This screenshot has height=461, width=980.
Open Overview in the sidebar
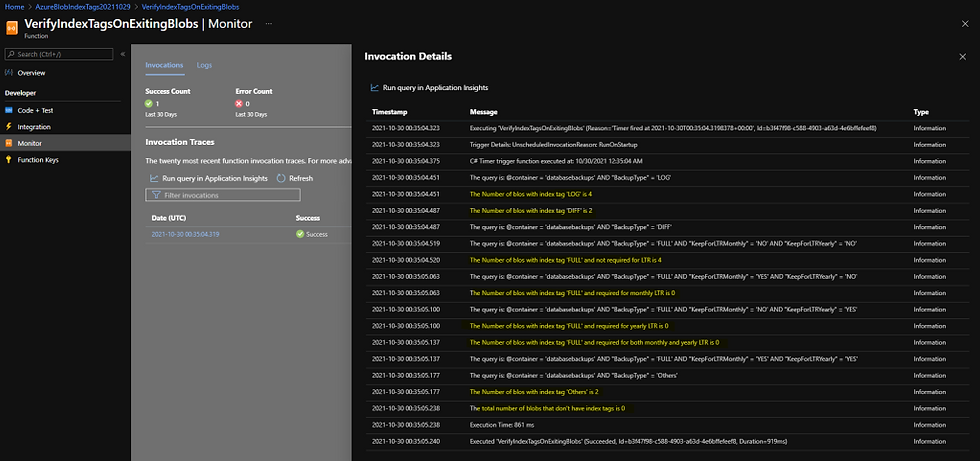[x=31, y=73]
